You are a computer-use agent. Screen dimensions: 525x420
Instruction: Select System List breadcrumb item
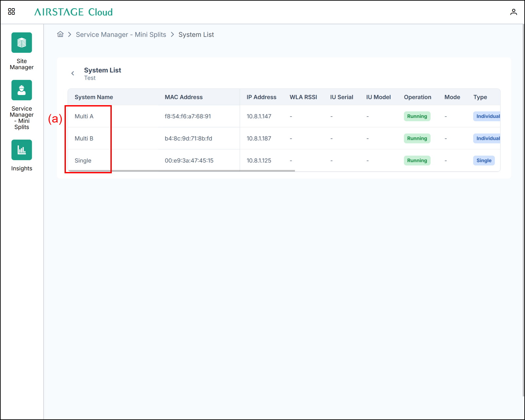tap(196, 35)
